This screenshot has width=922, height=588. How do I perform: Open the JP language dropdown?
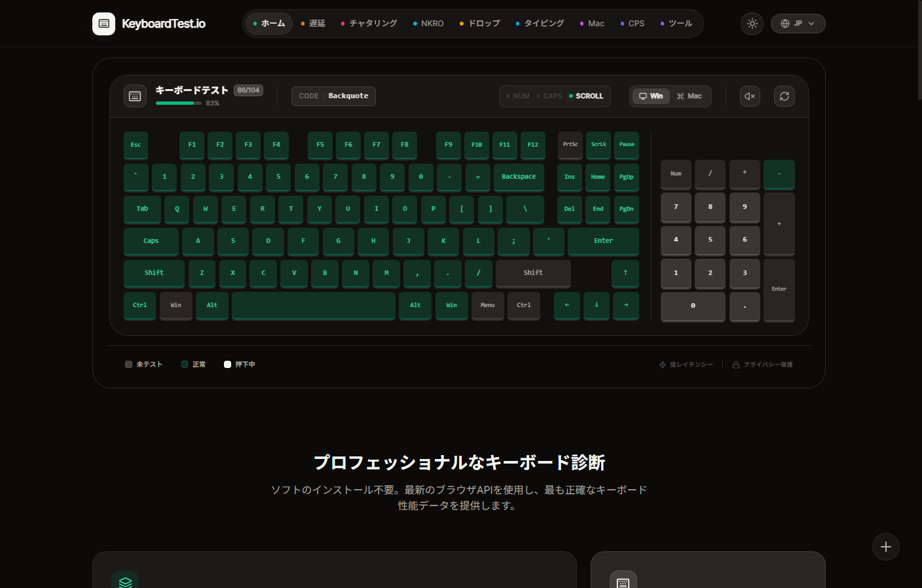click(798, 24)
